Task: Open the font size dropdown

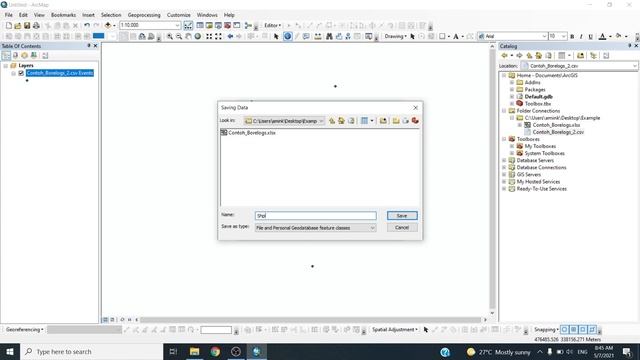Action: [564, 36]
